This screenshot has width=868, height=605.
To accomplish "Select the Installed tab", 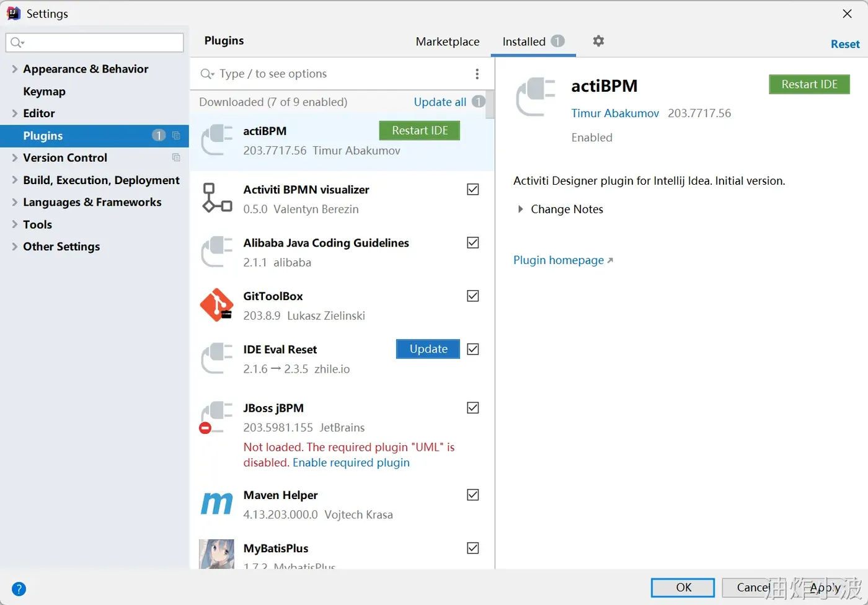I will pyautogui.click(x=533, y=42).
